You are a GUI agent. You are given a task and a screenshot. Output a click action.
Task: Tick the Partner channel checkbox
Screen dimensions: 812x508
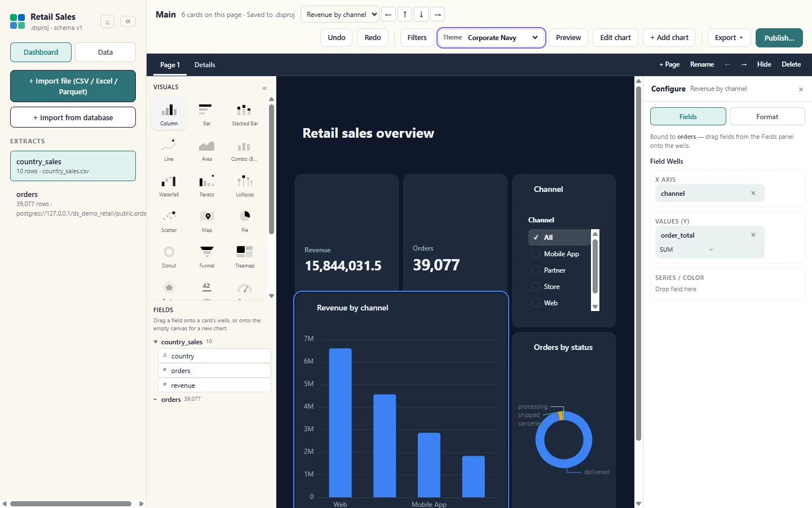pos(536,270)
